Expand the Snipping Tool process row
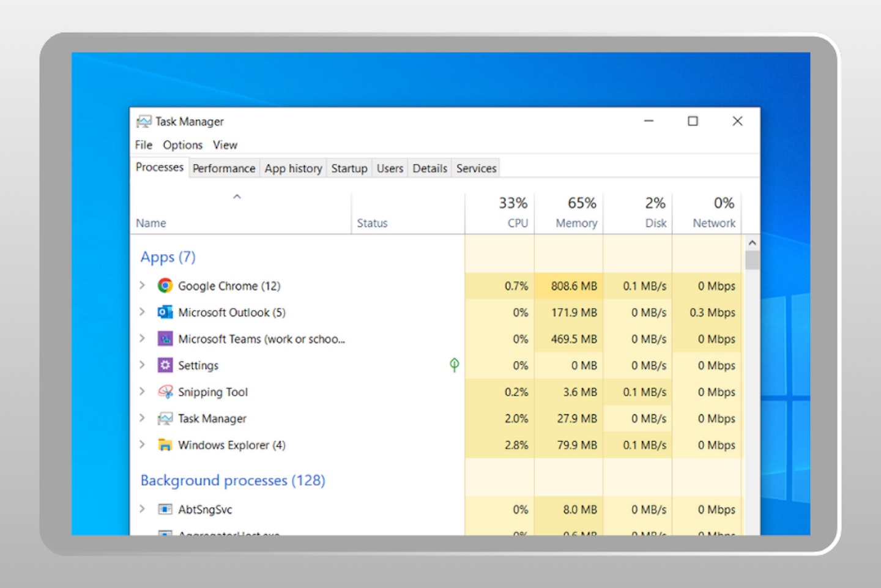This screenshot has width=881, height=588. tap(142, 392)
